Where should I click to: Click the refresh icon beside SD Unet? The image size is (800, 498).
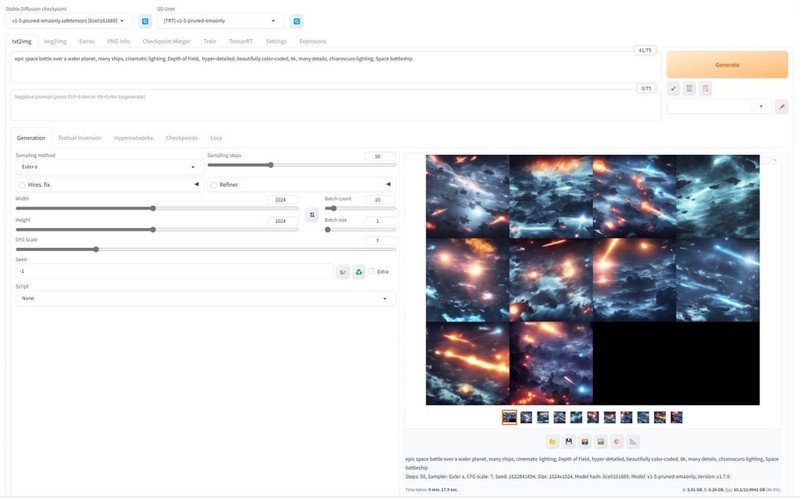(296, 20)
